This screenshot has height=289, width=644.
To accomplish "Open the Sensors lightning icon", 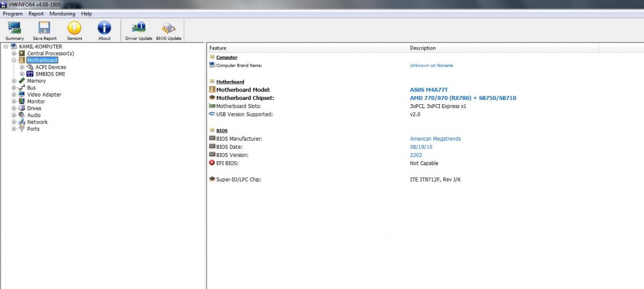I will click(75, 27).
